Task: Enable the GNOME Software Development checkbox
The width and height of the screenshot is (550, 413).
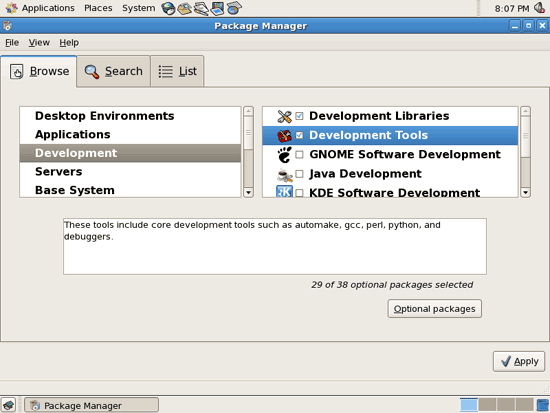Action: pyautogui.click(x=299, y=154)
